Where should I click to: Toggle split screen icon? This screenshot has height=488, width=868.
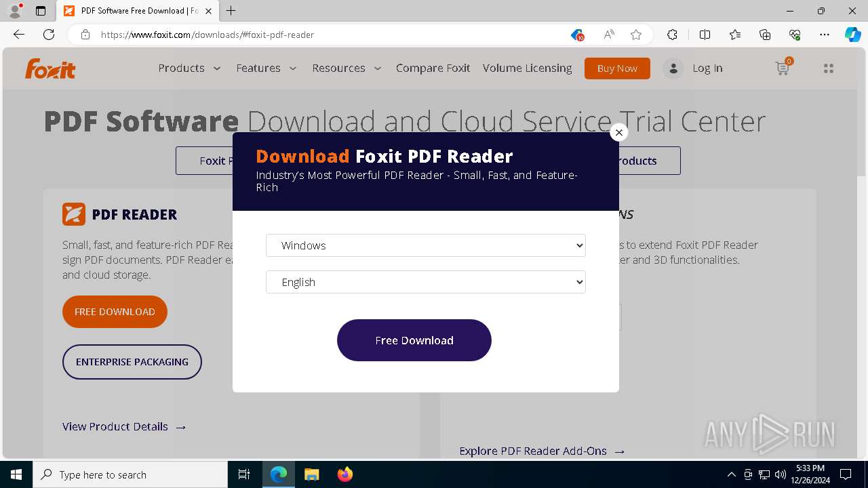pos(705,35)
